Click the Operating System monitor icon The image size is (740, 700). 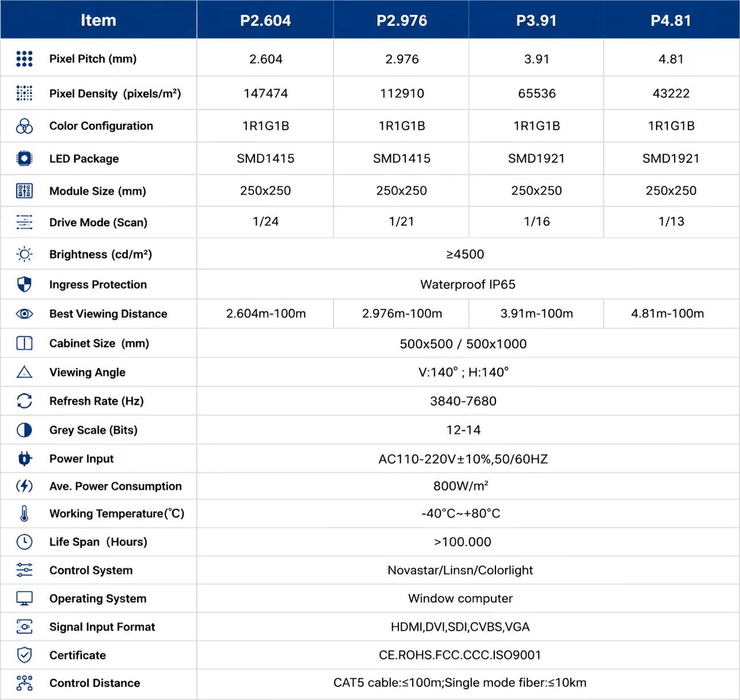point(24,598)
